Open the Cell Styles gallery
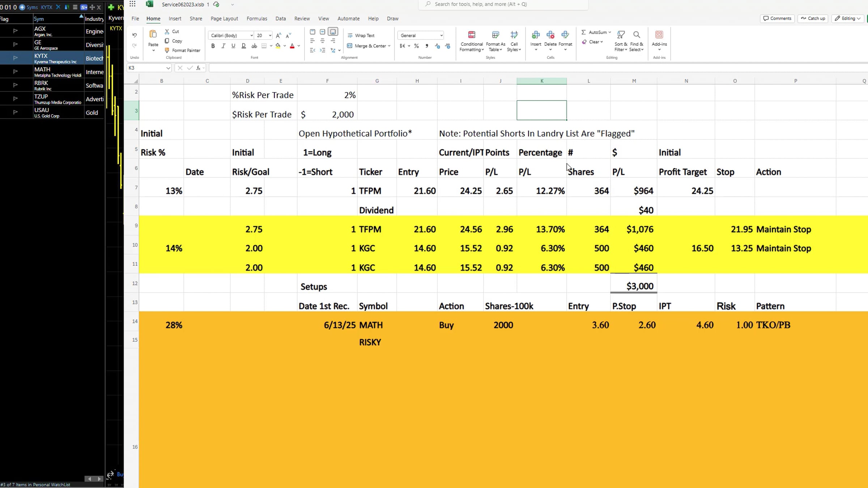The image size is (868, 488). (514, 41)
